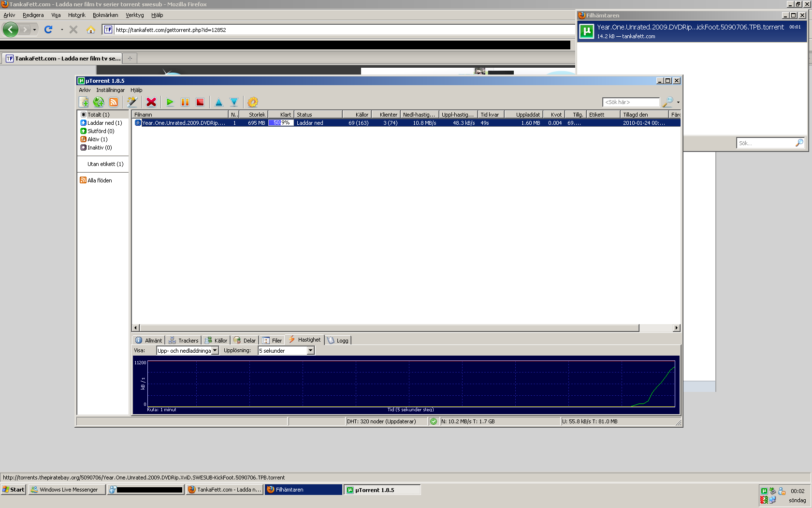Switch to the Logg tab
The height and width of the screenshot is (508, 812).
pos(338,340)
